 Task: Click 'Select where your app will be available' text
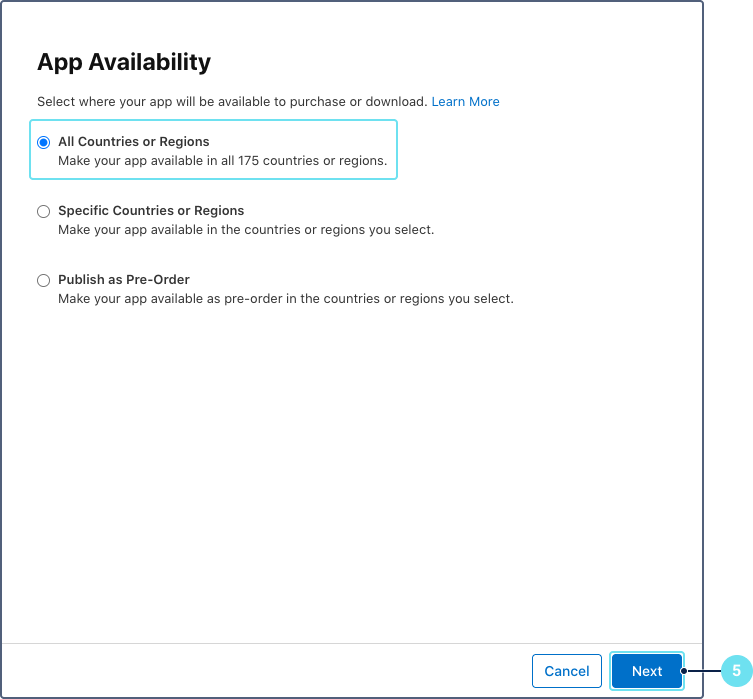[232, 102]
